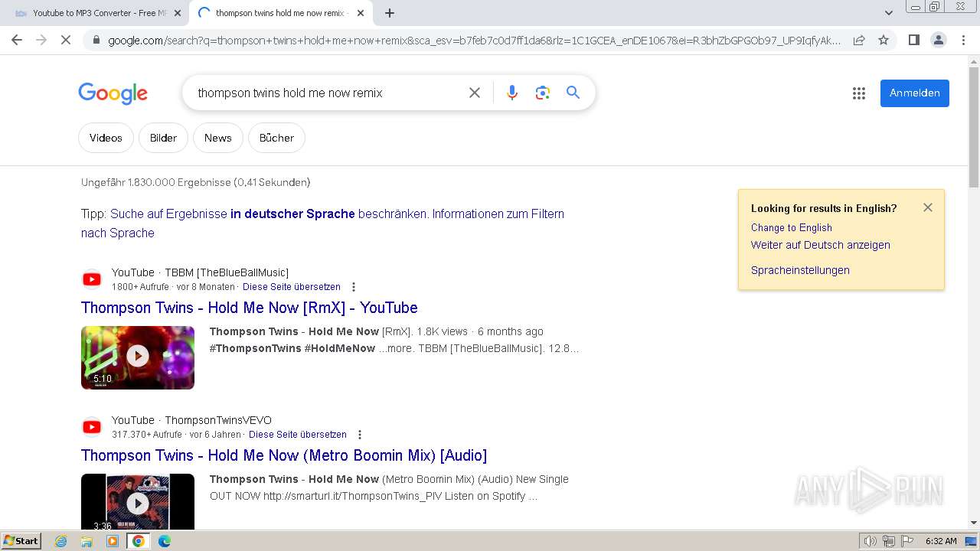Screen dimensions: 980x551
Task: Click the Chrome taskbar icon
Action: (139, 541)
